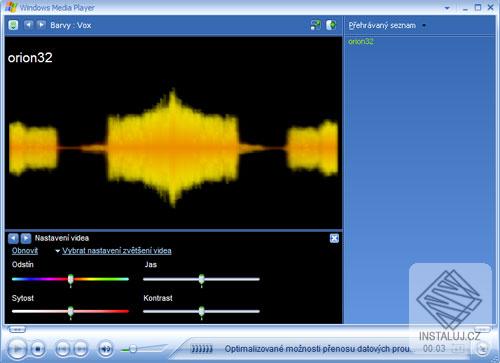This screenshot has width=500, height=363.
Task: Click the Play button
Action: click(17, 349)
